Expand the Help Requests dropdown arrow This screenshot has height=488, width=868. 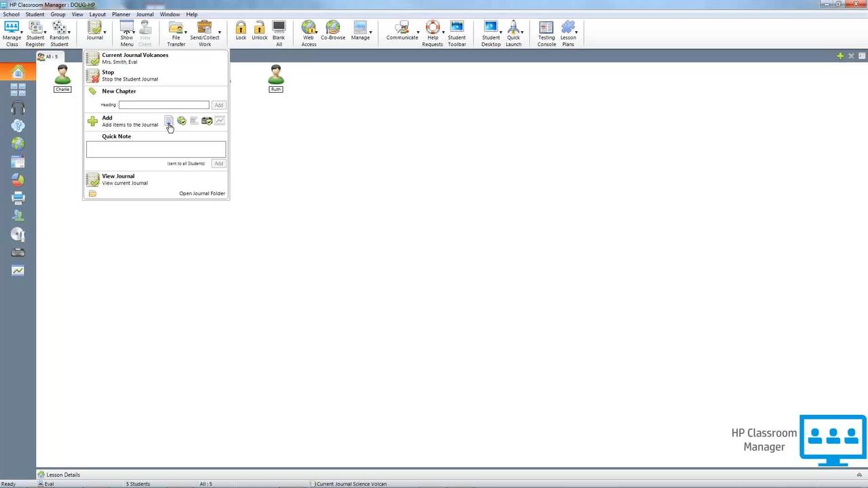coord(443,32)
